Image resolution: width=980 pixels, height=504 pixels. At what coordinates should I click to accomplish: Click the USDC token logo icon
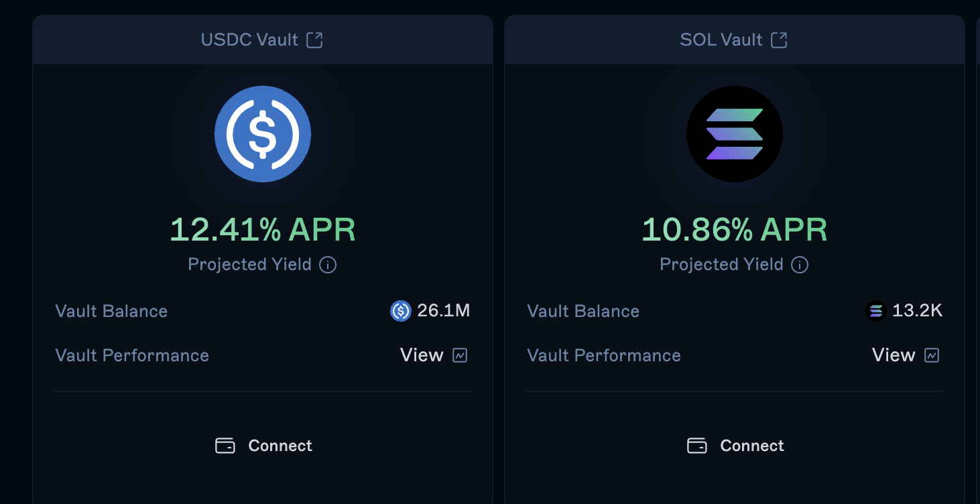tap(262, 134)
